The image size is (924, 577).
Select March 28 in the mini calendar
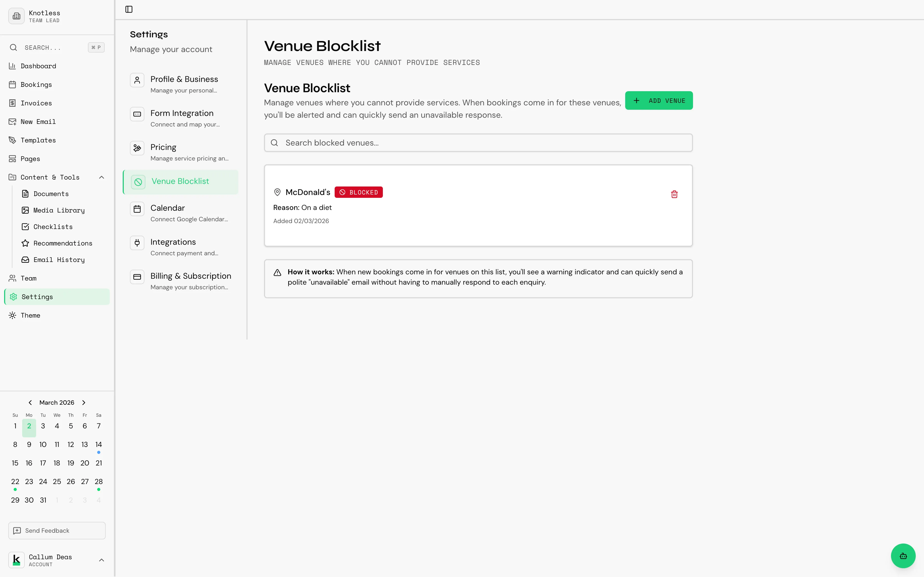coord(98,482)
